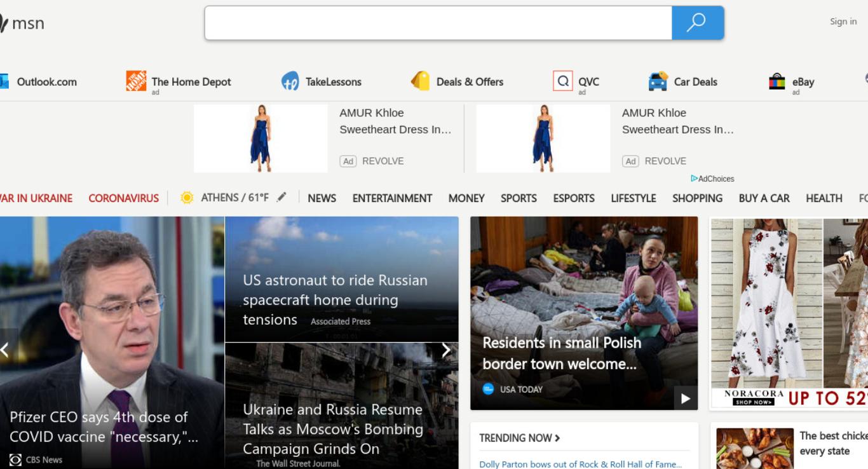
Task: Click the Ad REVOLVE label in second ad
Action: pyautogui.click(x=654, y=161)
